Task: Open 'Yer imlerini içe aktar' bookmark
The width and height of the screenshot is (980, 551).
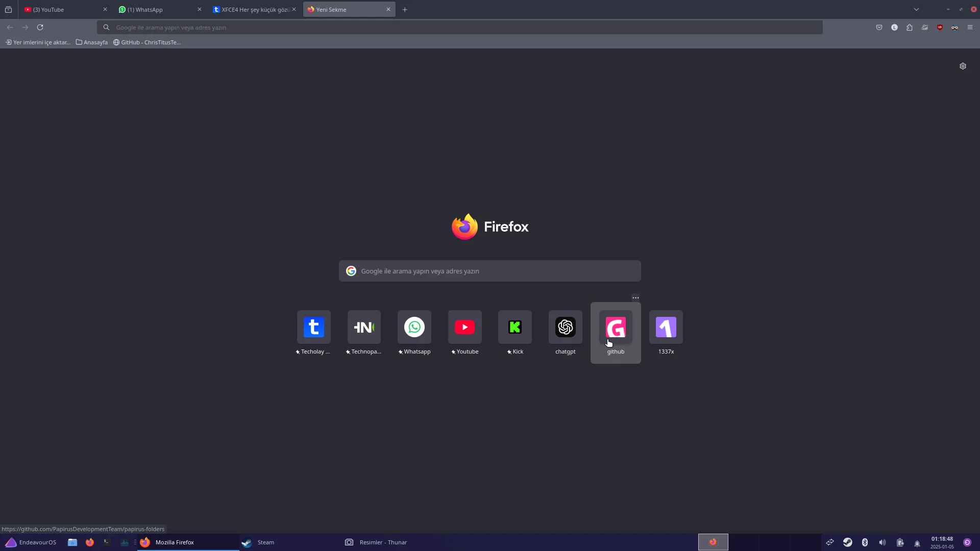Action: 38,42
